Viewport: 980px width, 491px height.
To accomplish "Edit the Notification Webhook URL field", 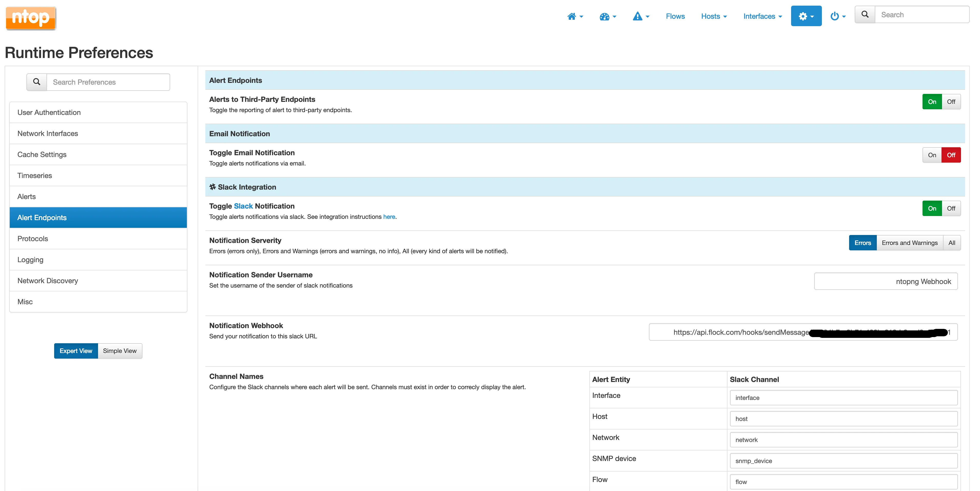I will pos(803,332).
